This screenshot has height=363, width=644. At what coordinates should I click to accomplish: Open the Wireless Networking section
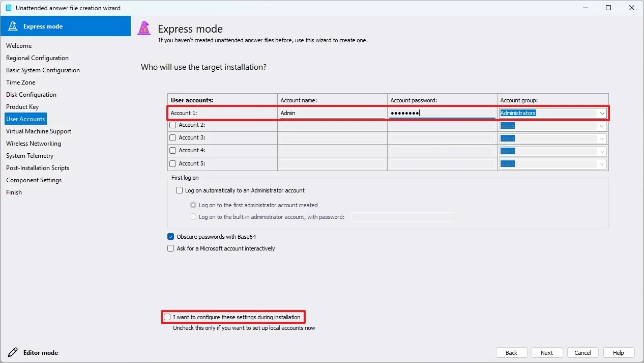(x=33, y=144)
